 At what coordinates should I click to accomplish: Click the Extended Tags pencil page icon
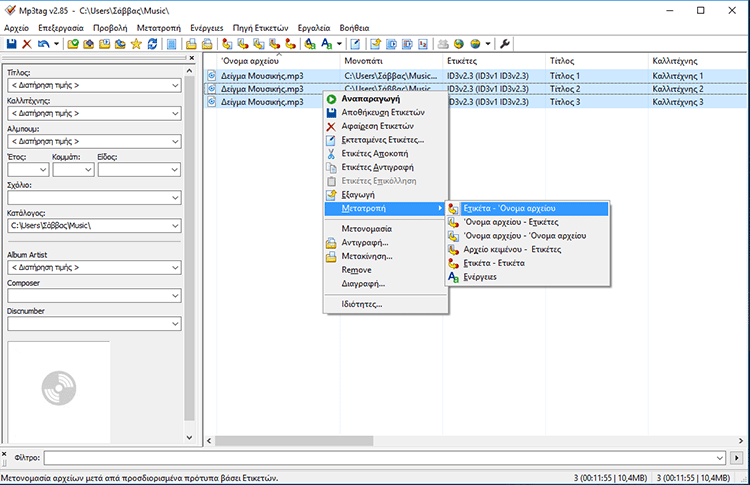tap(355, 44)
